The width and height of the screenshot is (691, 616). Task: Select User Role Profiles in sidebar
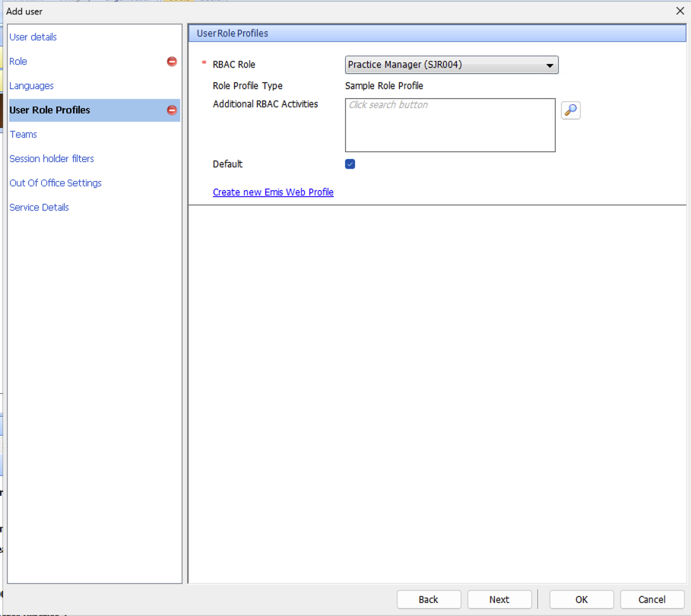pos(49,110)
